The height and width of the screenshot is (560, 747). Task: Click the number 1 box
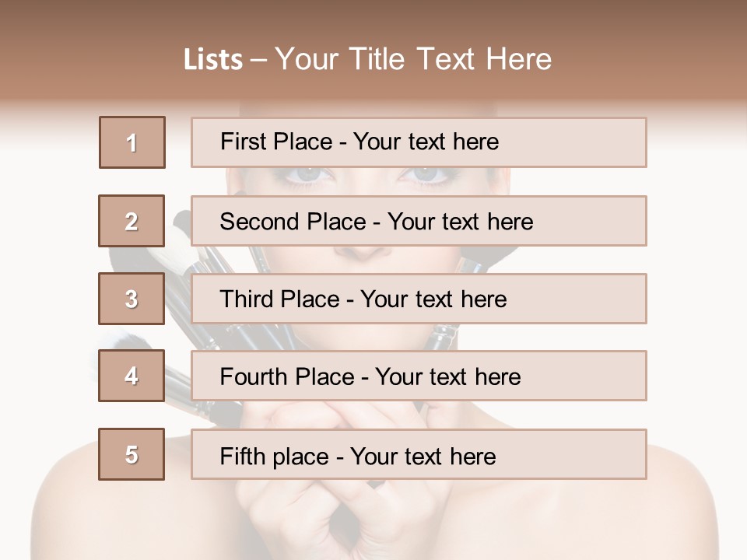(x=132, y=142)
